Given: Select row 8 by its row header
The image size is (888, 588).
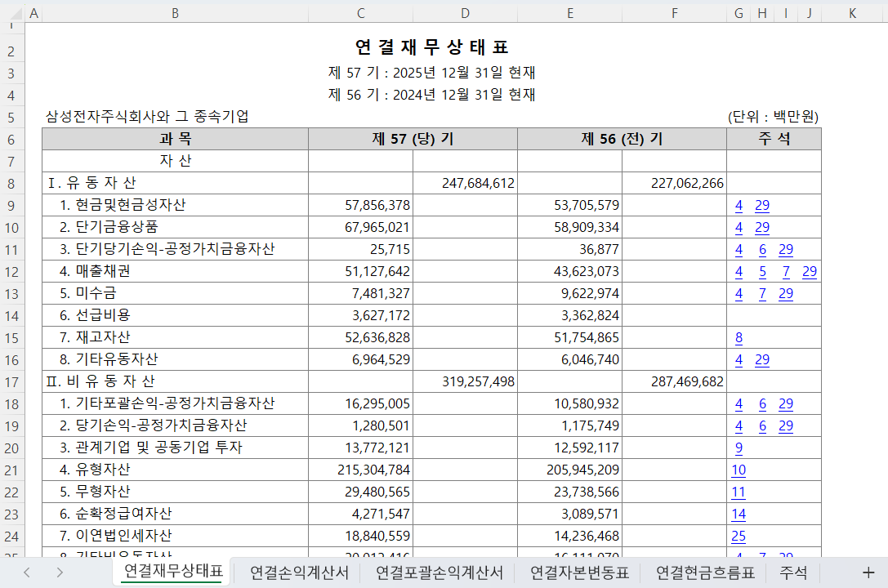Looking at the screenshot, I should click(11, 184).
